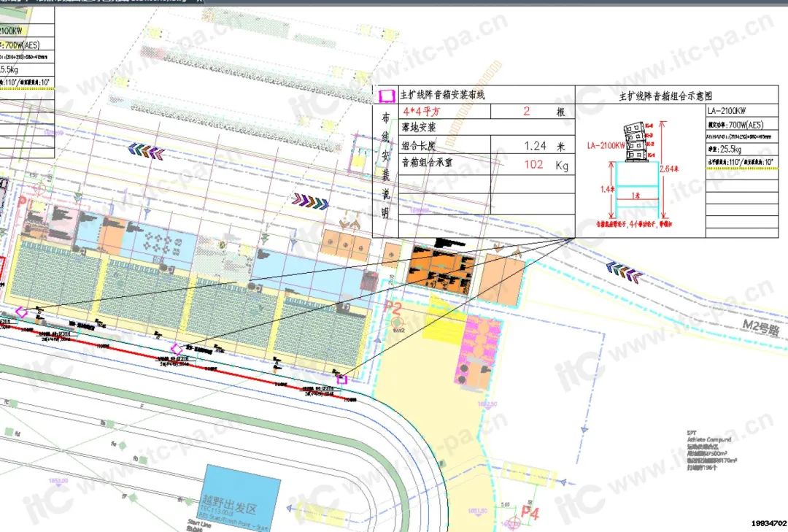Select the magenta speaker marker nearest the track curve
The height and width of the screenshot is (532, 788).
341,379
